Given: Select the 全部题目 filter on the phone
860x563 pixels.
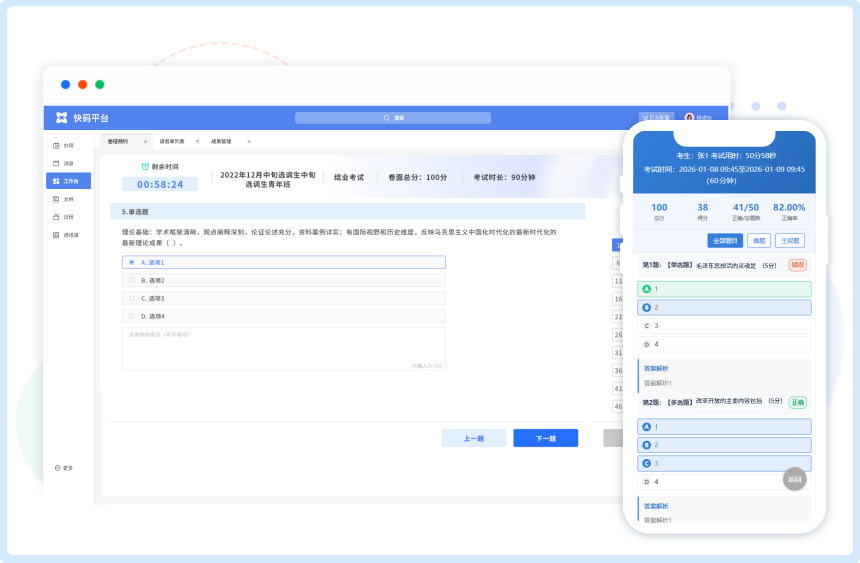Looking at the screenshot, I should point(724,240).
